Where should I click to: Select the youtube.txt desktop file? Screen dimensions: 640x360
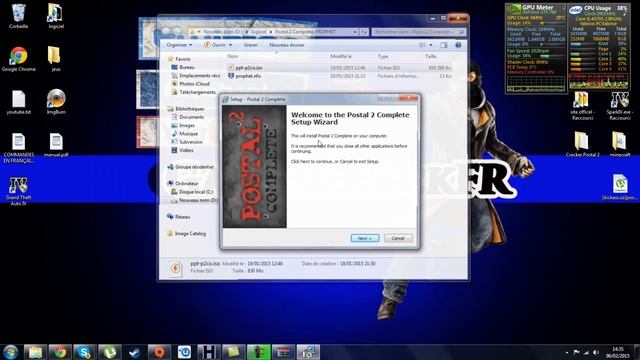pyautogui.click(x=18, y=102)
